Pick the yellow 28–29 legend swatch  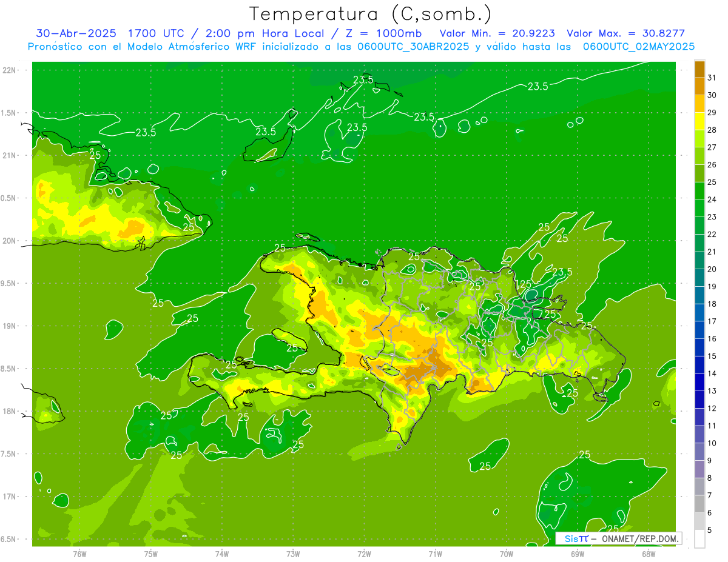[x=699, y=122]
